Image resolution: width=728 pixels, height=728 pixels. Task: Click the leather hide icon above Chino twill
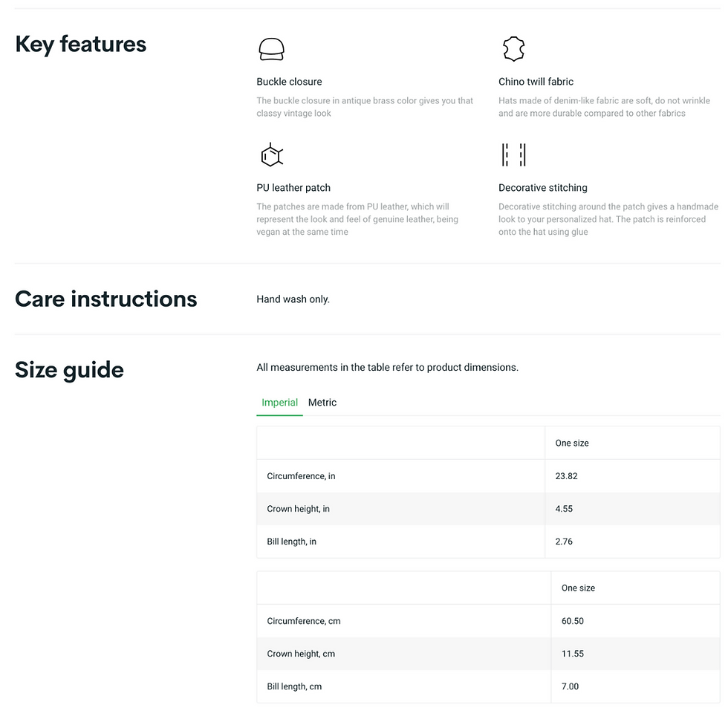coord(513,49)
